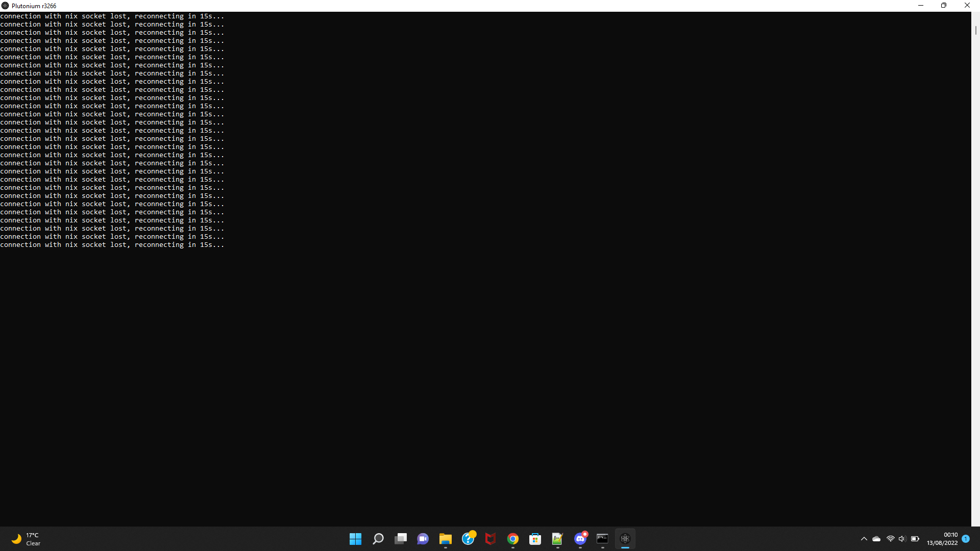This screenshot has width=980, height=551.
Task: Open the weather widget showing 17°C Clear
Action: 26,539
